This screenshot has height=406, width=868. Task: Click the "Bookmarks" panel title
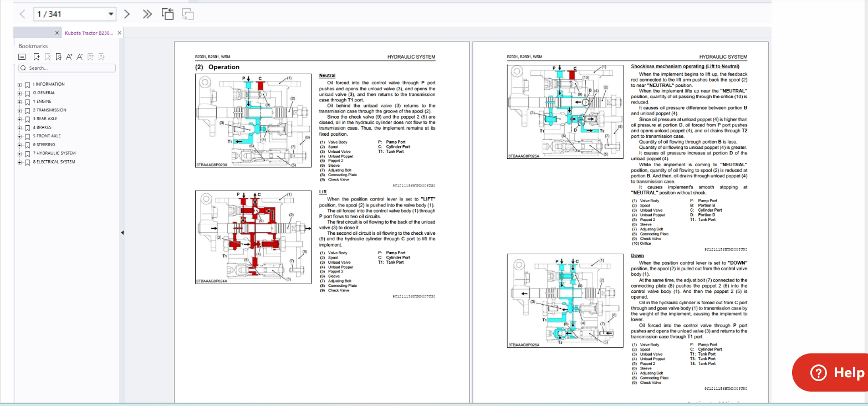click(33, 46)
